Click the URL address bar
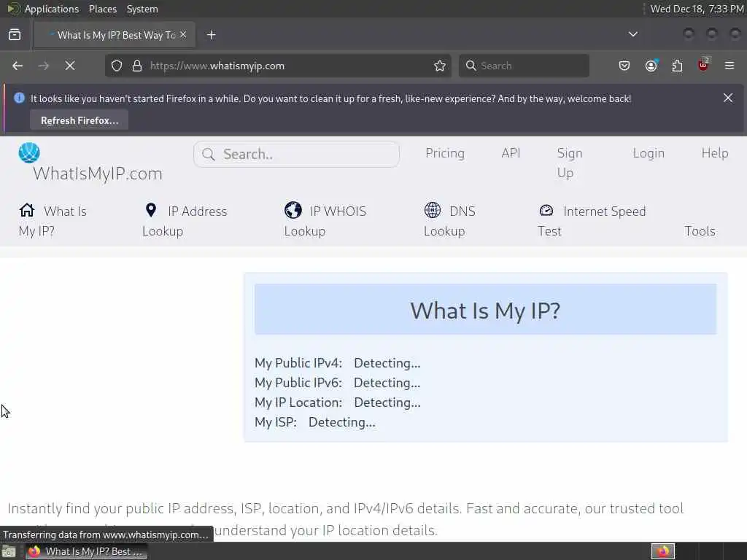 point(276,66)
